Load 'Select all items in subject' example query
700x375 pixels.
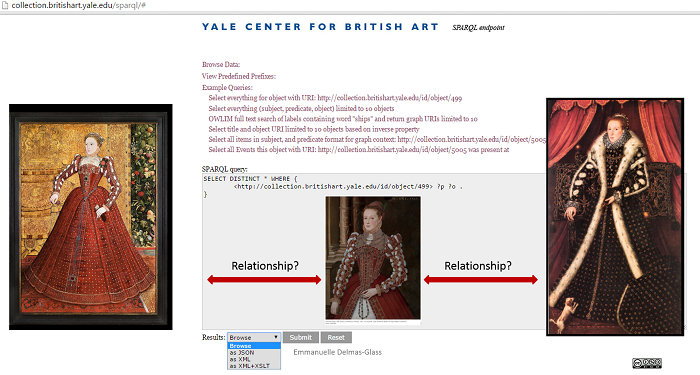[377, 139]
